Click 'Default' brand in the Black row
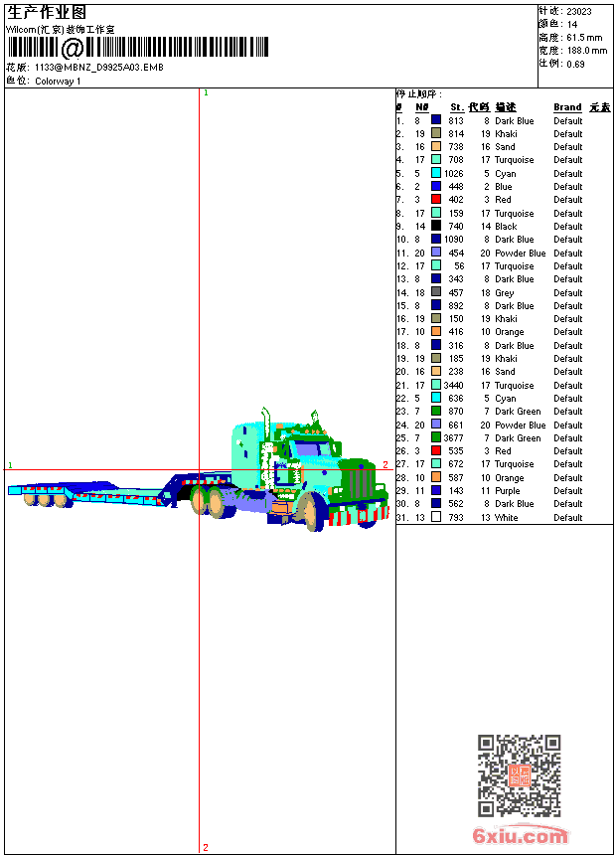The image size is (616, 855). click(568, 227)
